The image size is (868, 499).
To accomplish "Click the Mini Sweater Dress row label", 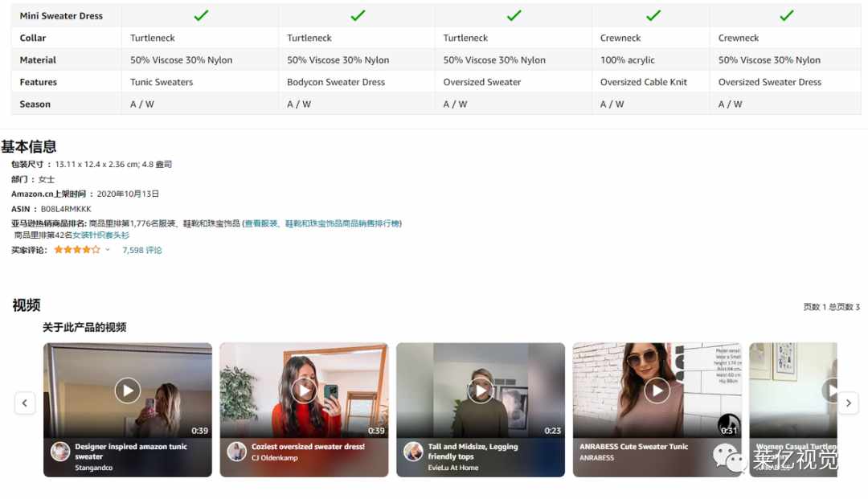I will [61, 16].
